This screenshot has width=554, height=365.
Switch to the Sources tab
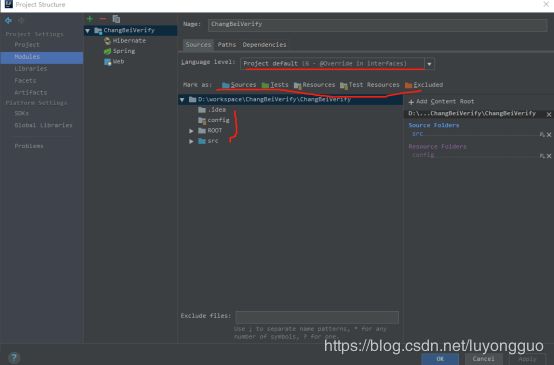(x=198, y=45)
